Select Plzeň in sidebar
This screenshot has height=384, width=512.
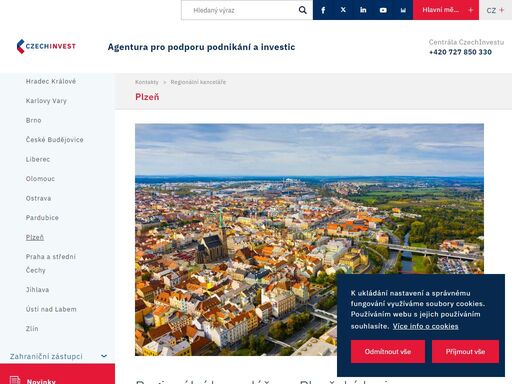tap(35, 237)
